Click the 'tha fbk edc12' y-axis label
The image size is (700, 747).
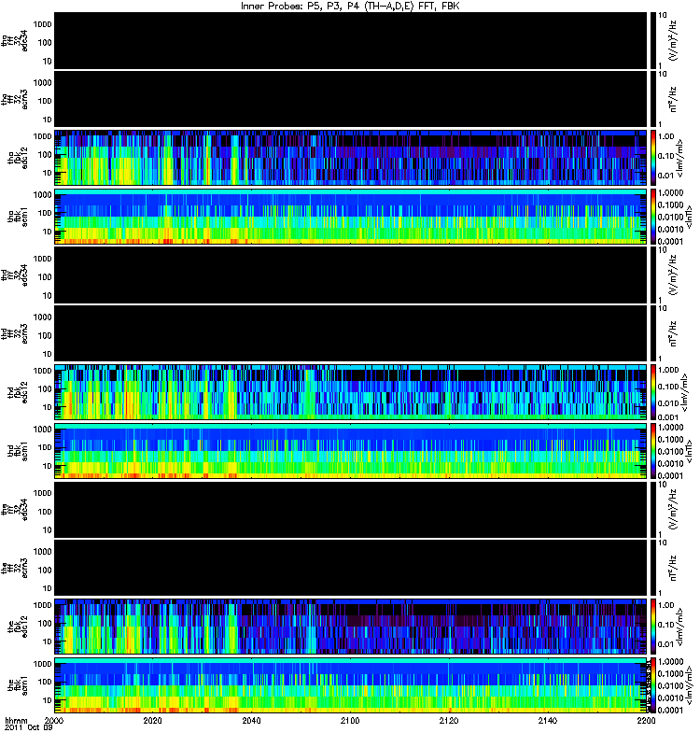pos(18,158)
